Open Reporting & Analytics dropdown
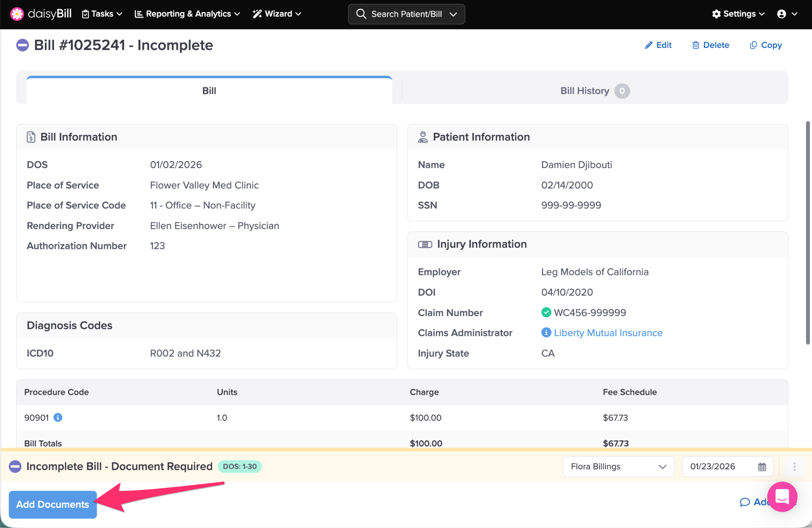 [x=188, y=14]
